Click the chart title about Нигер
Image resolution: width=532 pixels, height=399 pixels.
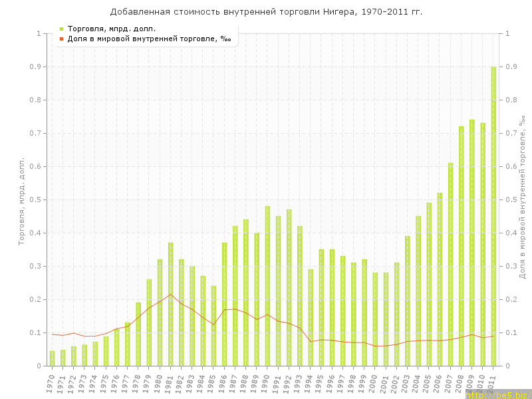point(266,12)
